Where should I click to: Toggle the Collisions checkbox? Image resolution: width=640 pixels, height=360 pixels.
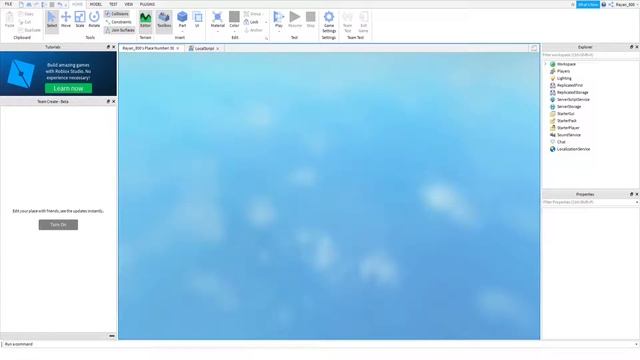[x=117, y=14]
